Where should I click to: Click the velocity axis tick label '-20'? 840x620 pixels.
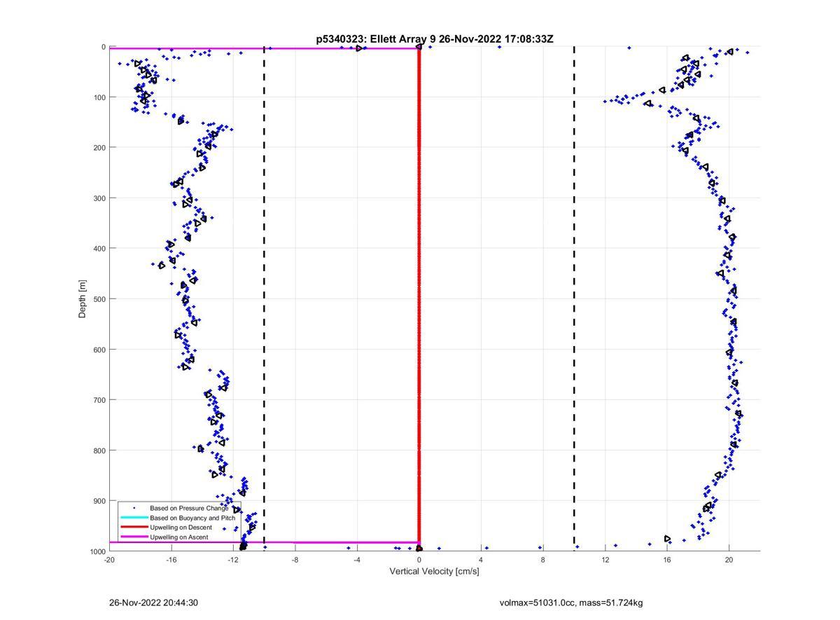point(109,560)
